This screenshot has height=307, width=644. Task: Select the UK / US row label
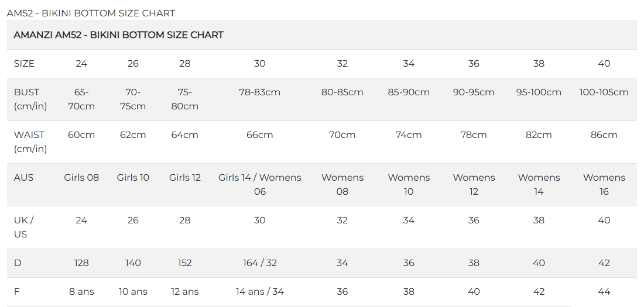24,227
